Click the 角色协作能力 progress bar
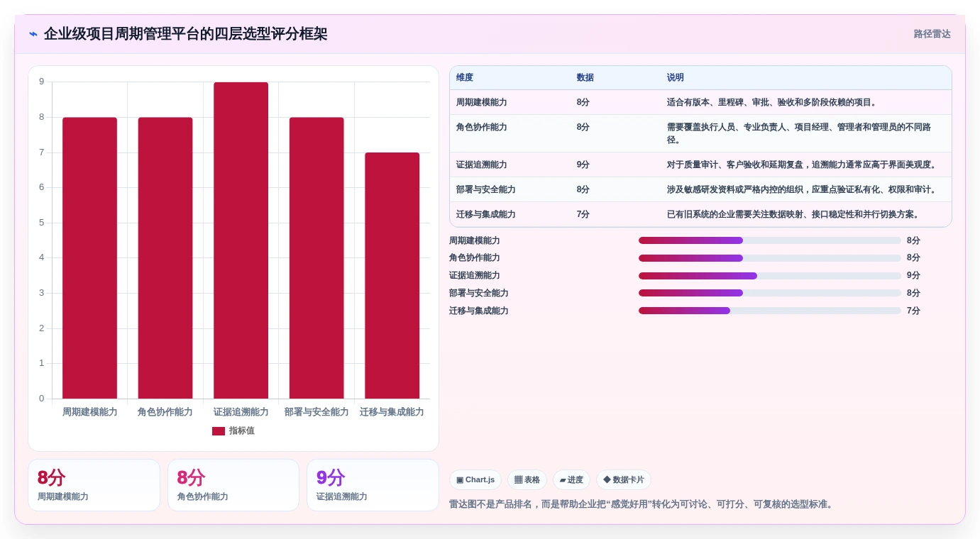 click(x=770, y=258)
